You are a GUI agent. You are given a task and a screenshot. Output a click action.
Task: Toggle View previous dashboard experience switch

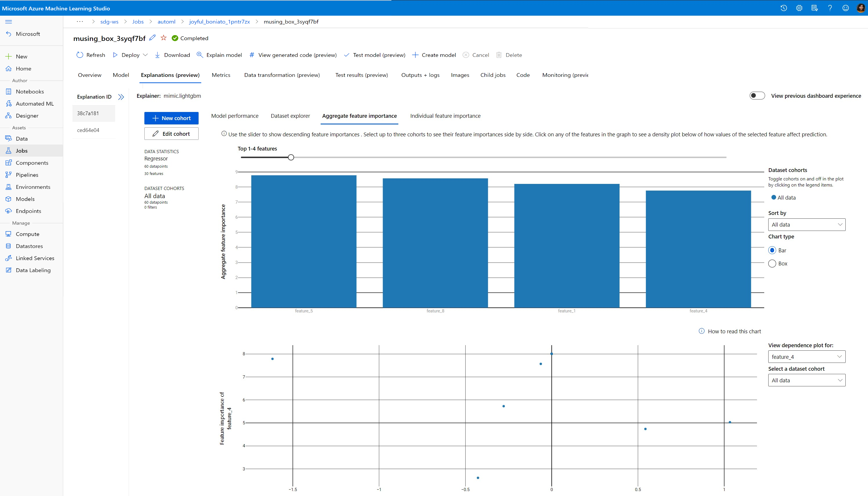pyautogui.click(x=757, y=96)
